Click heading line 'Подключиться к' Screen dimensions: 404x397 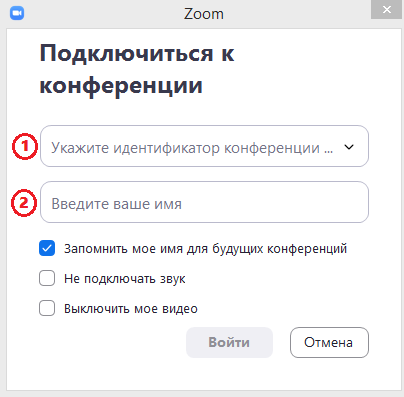pos(137,54)
